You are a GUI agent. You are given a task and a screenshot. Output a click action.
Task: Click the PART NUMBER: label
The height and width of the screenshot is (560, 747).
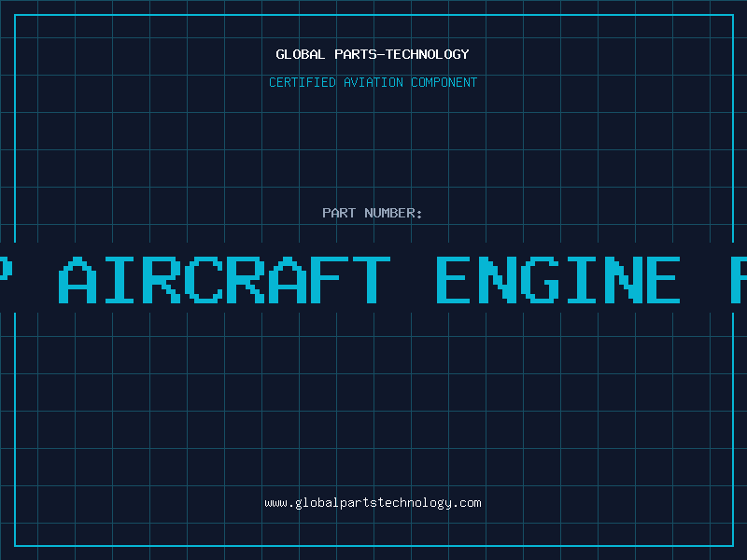coord(373,213)
